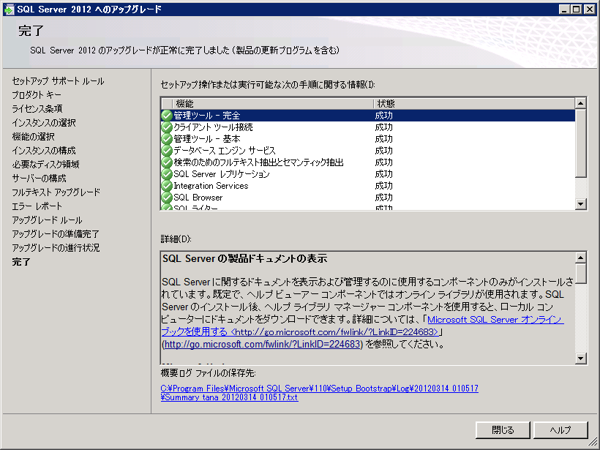Click 成功 status of Integration Services row
600x450 pixels.
[x=384, y=186]
